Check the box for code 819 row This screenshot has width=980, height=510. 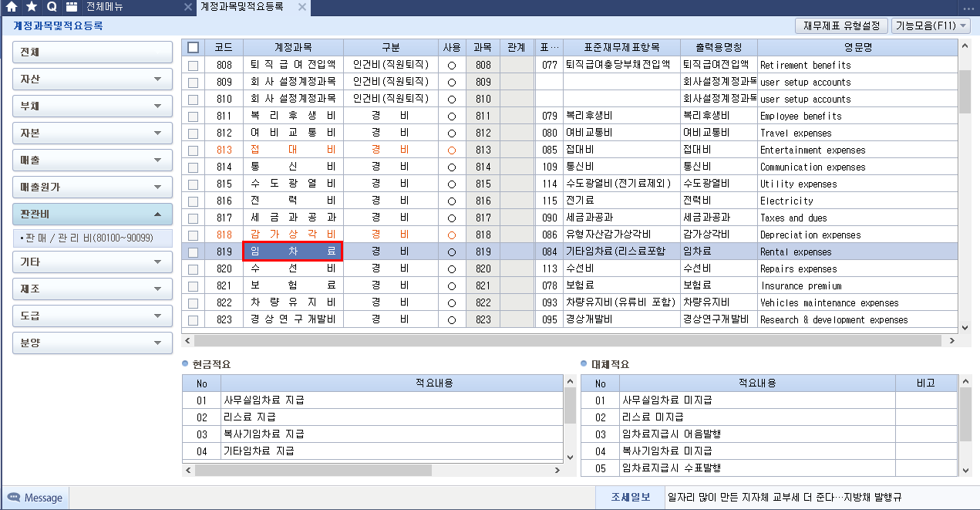(x=193, y=252)
